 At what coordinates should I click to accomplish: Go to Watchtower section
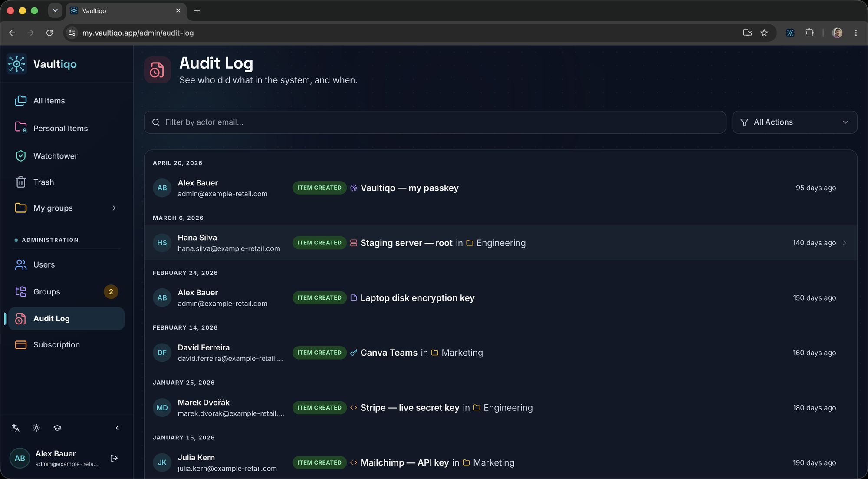click(66, 156)
